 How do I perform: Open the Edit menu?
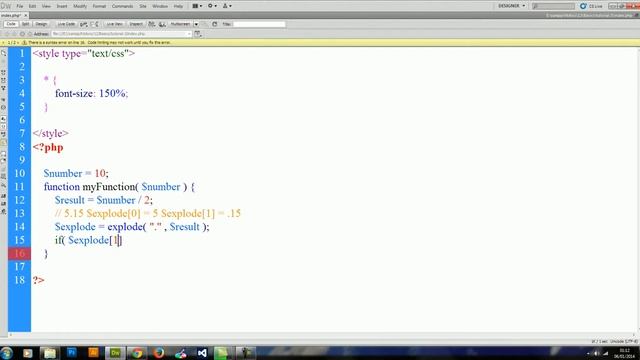32,6
